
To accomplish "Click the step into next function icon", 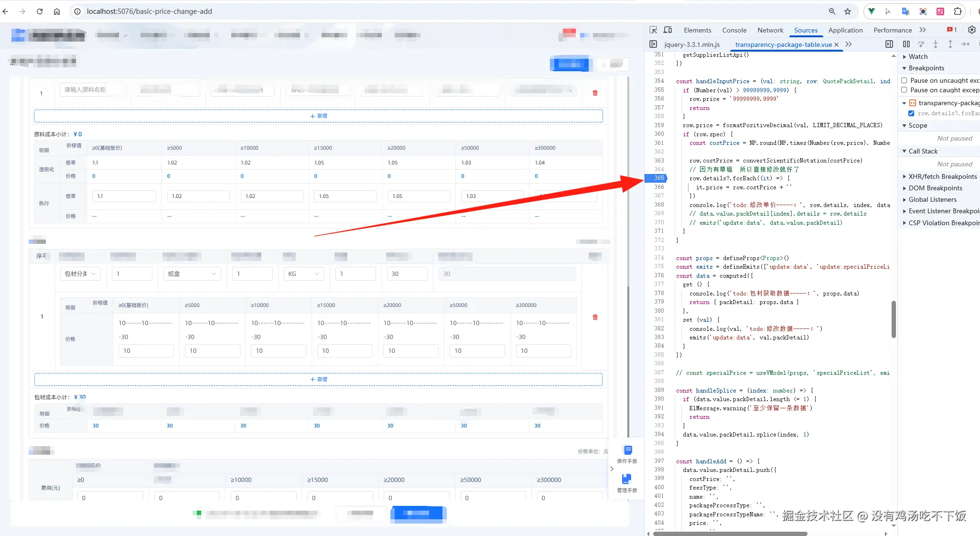I will [x=935, y=44].
